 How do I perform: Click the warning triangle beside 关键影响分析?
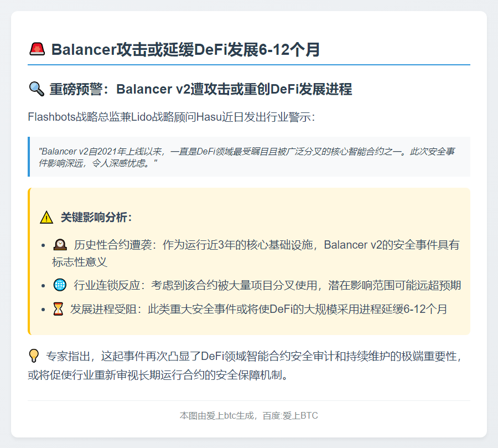click(x=46, y=218)
